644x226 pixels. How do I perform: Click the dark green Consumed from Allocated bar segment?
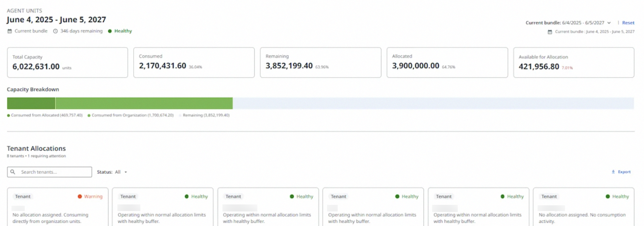[x=31, y=103]
